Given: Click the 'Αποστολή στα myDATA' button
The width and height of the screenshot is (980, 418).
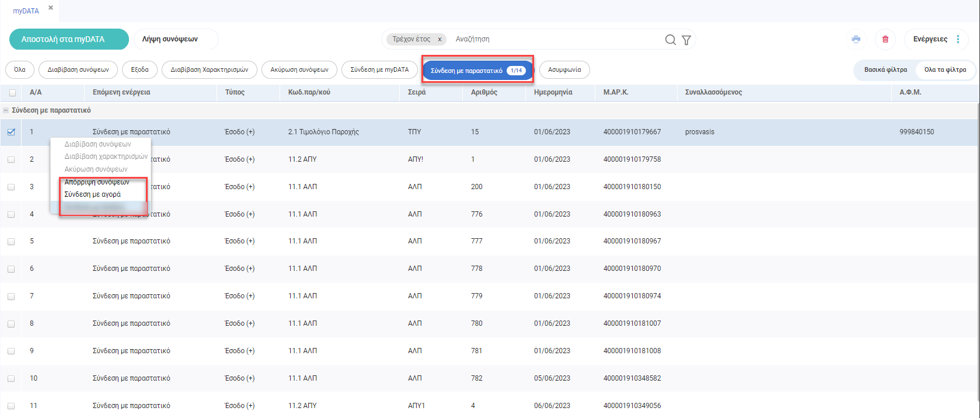Looking at the screenshot, I should 69,39.
